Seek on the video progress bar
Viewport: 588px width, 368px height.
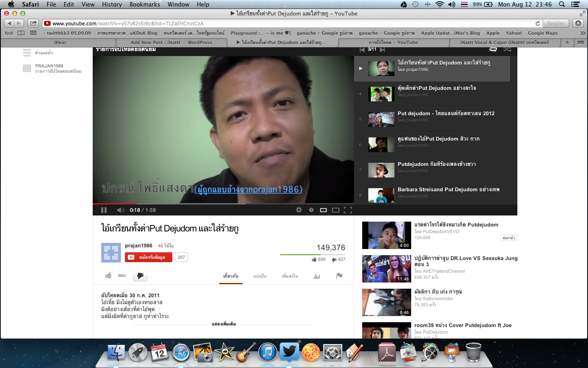pyautogui.click(x=223, y=203)
